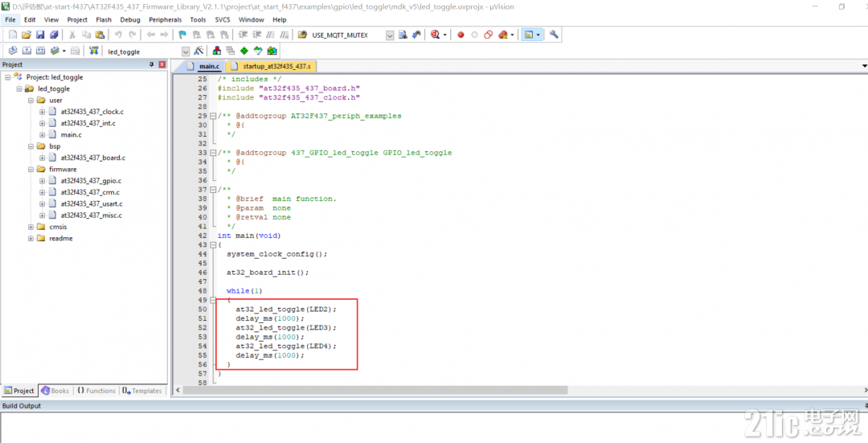
Task: Switch to the Books panel tab
Action: pyautogui.click(x=55, y=391)
